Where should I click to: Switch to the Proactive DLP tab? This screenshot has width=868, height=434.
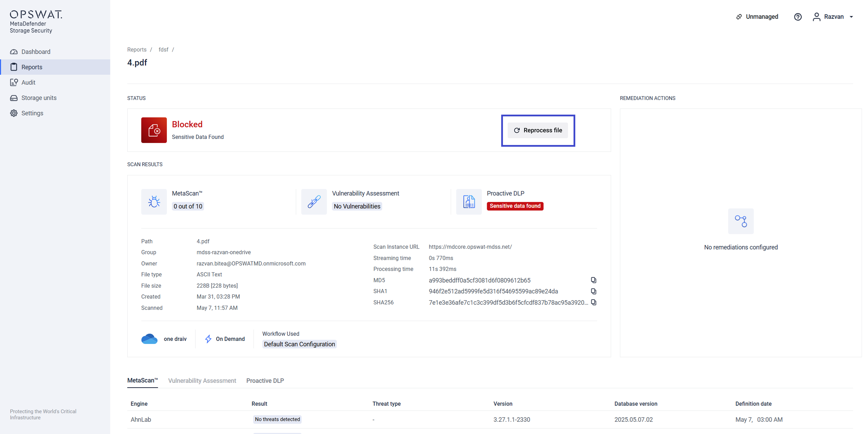click(x=265, y=381)
